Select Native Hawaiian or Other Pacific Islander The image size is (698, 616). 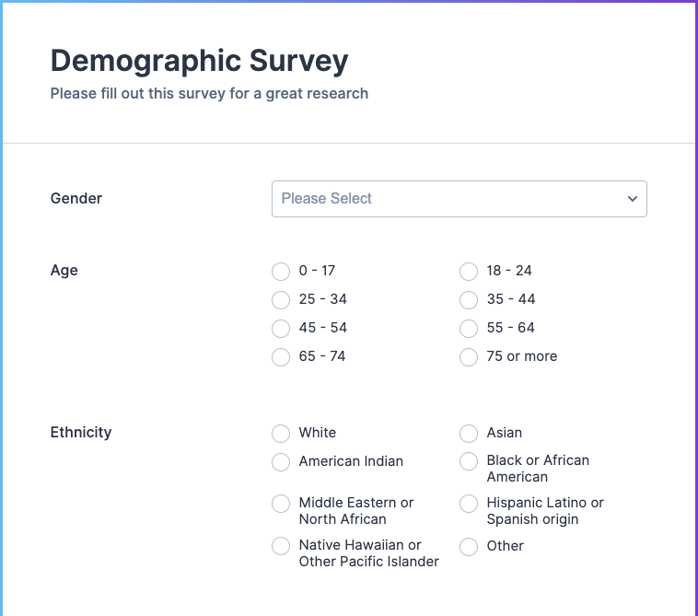tap(281, 546)
